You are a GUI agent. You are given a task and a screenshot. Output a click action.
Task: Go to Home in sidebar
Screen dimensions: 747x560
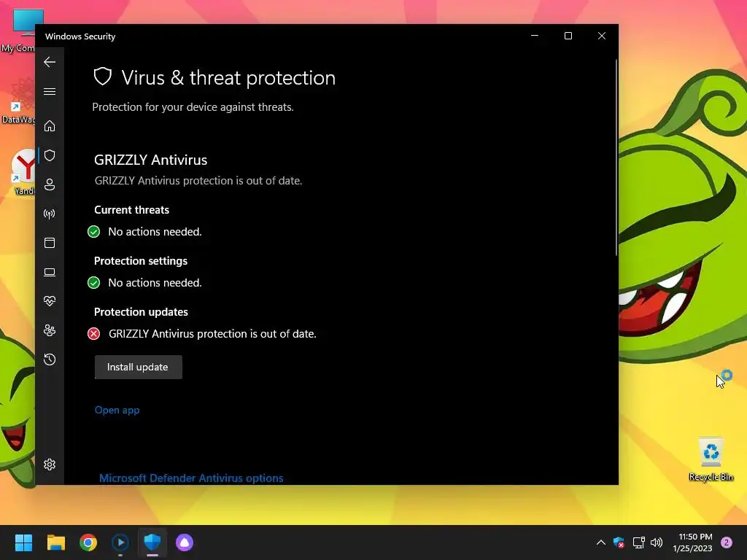point(50,126)
